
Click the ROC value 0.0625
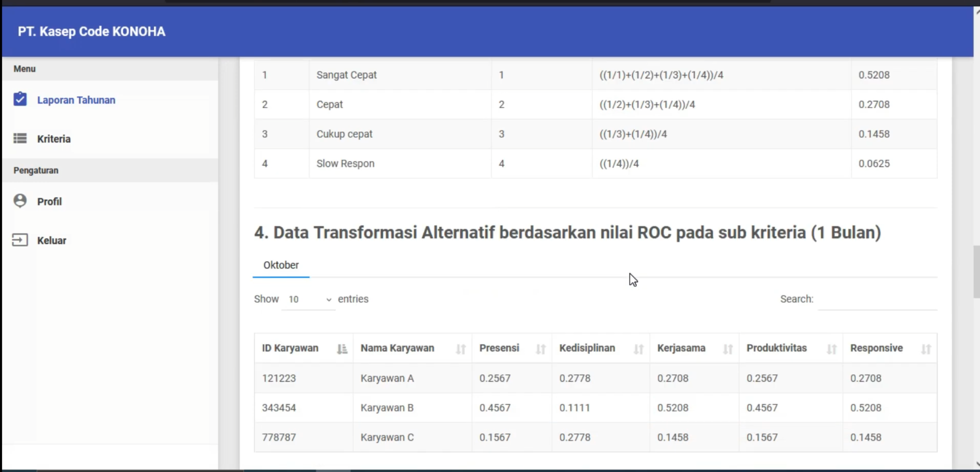tap(874, 163)
